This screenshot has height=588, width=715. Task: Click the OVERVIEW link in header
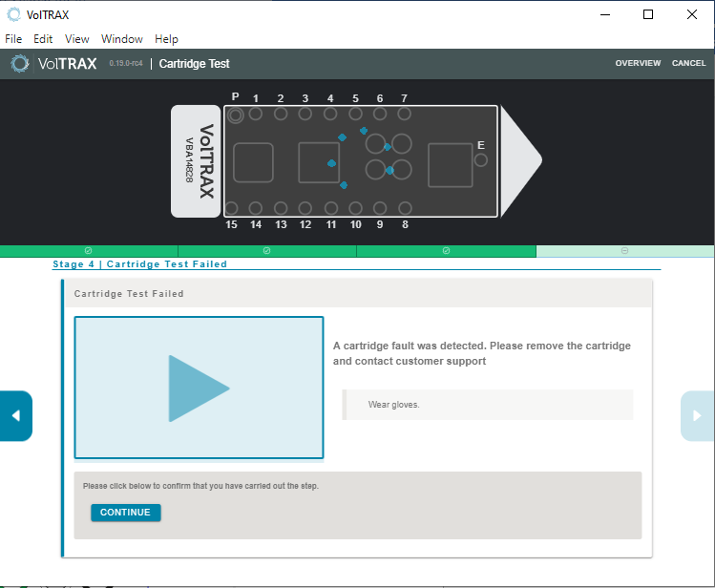[638, 63]
